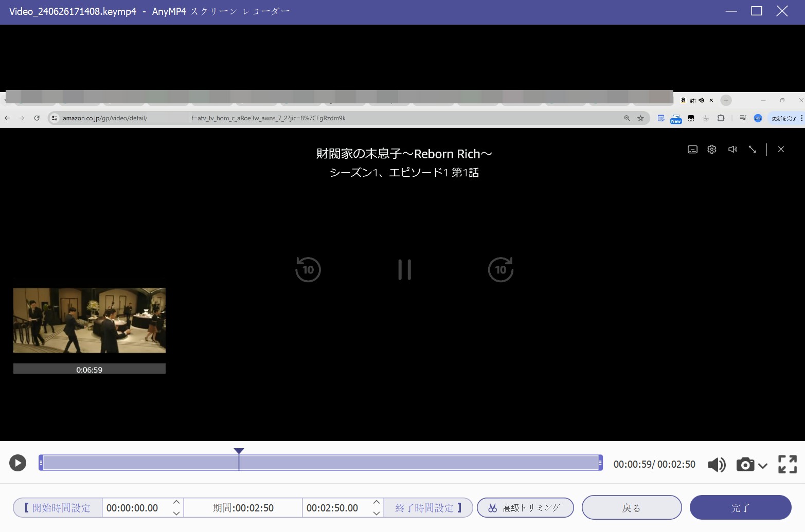805x532 pixels.
Task: Open the browser media control icon
Action: (743, 118)
